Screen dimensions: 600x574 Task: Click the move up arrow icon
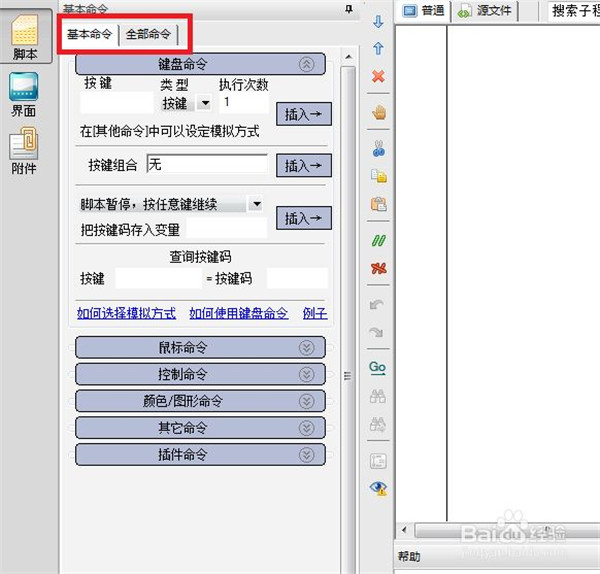point(378,48)
